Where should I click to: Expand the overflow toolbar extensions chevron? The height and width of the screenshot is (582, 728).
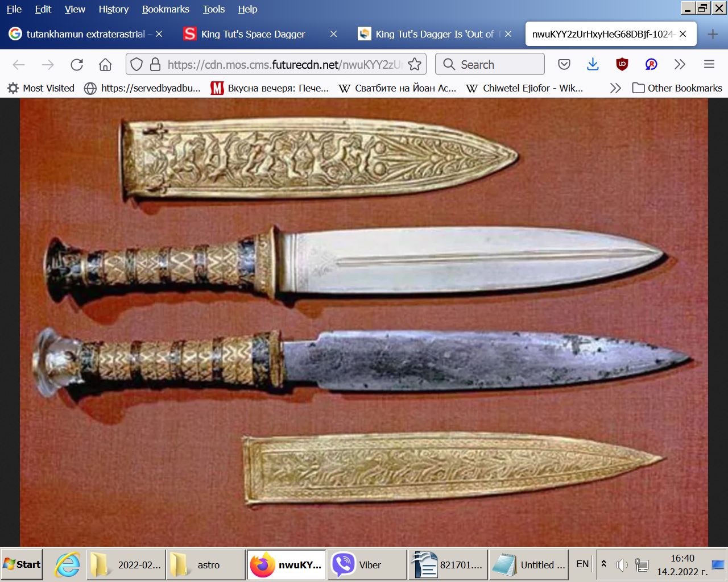pos(680,64)
